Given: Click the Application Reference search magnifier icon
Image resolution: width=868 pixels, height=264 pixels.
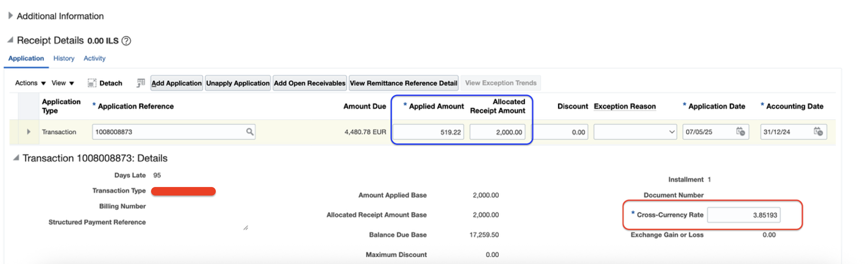Looking at the screenshot, I should 250,132.
